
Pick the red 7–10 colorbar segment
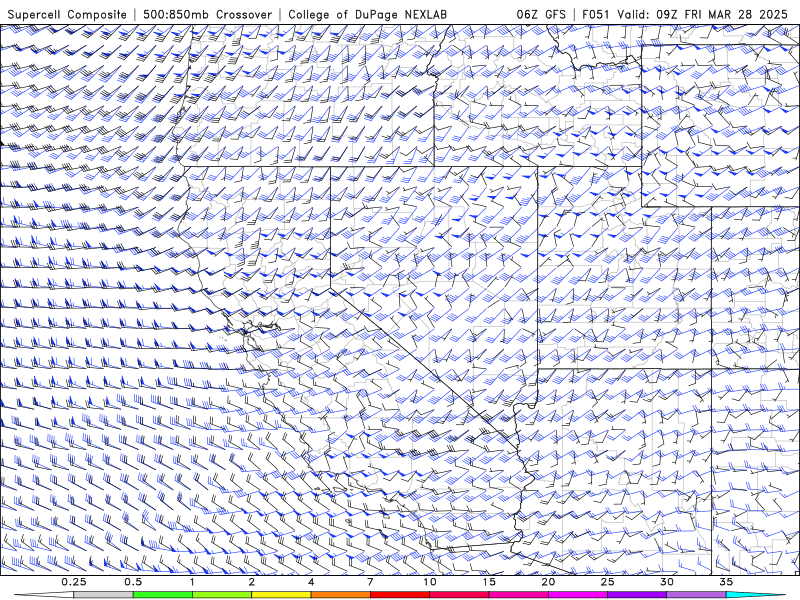pyautogui.click(x=400, y=595)
